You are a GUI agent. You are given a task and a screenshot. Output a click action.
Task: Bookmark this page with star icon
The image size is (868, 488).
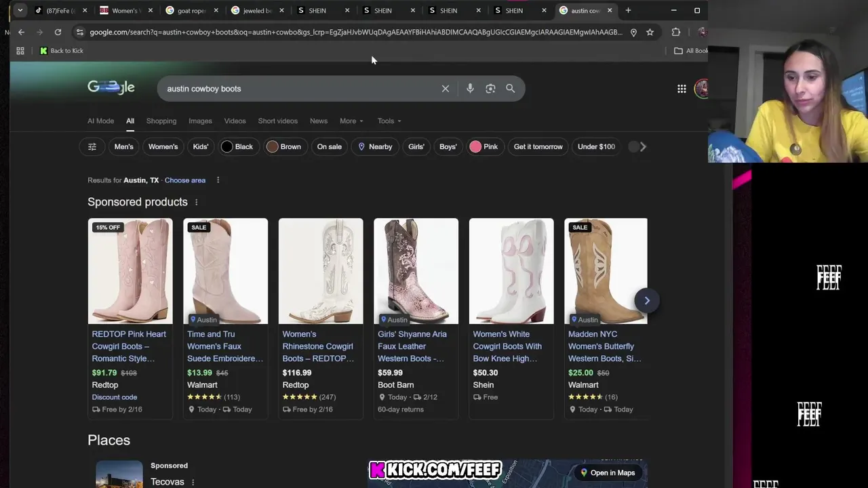point(650,32)
